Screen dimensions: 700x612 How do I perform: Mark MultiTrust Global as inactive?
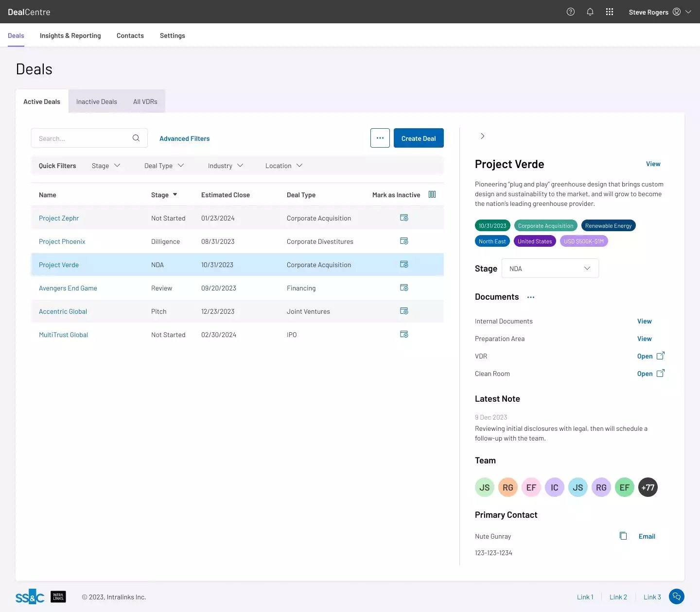coord(404,335)
